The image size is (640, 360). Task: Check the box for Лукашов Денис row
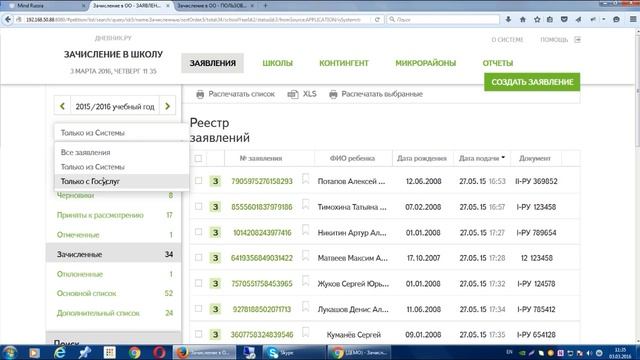(x=198, y=309)
